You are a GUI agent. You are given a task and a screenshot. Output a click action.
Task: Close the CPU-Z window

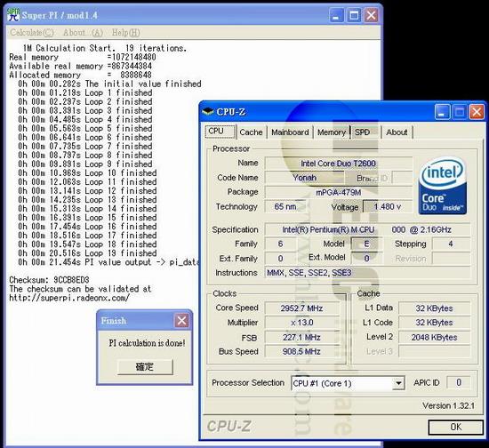(477, 112)
